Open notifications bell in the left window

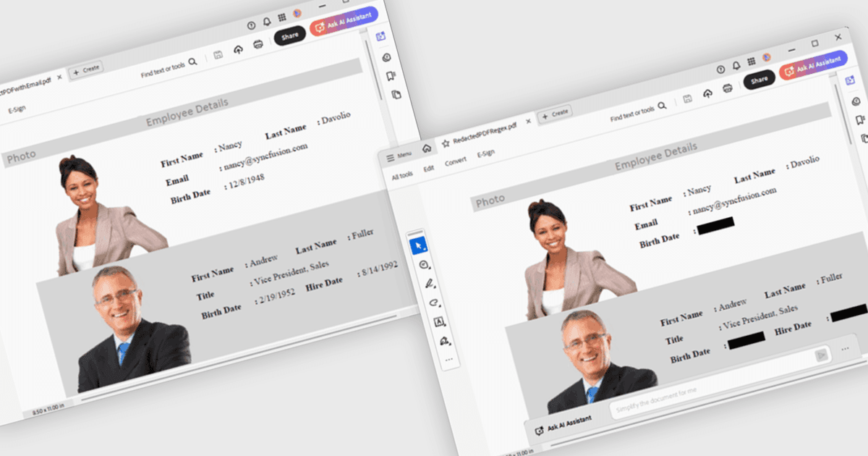(x=267, y=22)
